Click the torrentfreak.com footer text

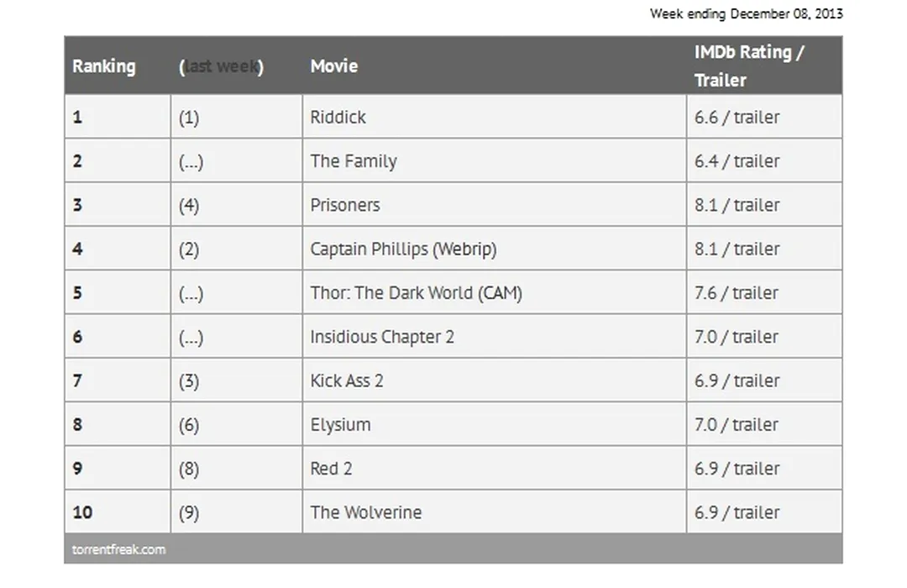pos(118,549)
